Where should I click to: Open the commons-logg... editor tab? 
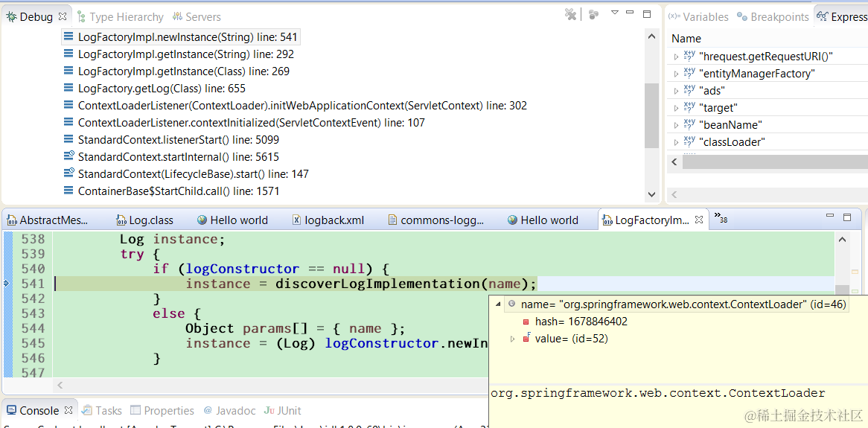pyautogui.click(x=437, y=220)
